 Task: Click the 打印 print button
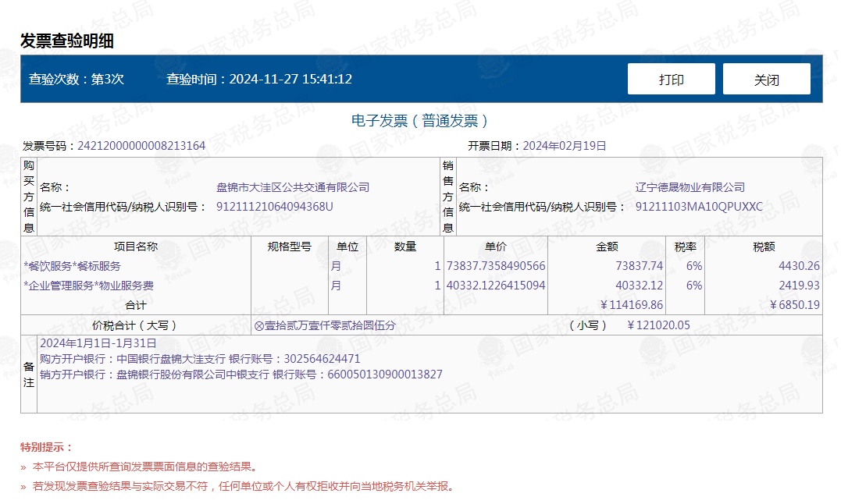pos(671,80)
